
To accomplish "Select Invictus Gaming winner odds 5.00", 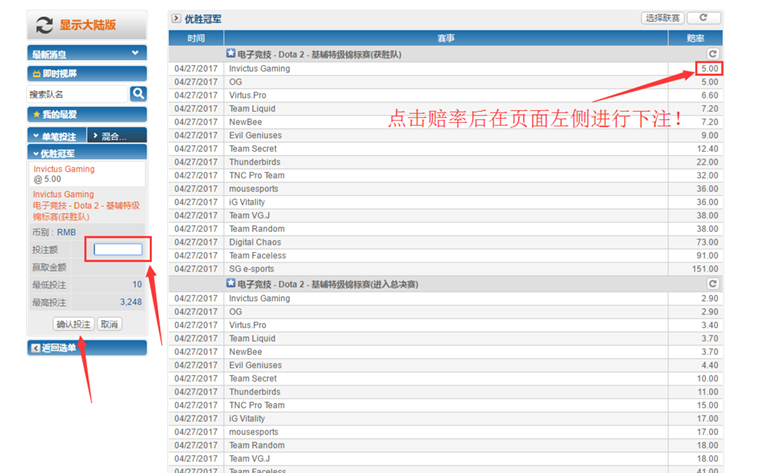I will coord(710,69).
